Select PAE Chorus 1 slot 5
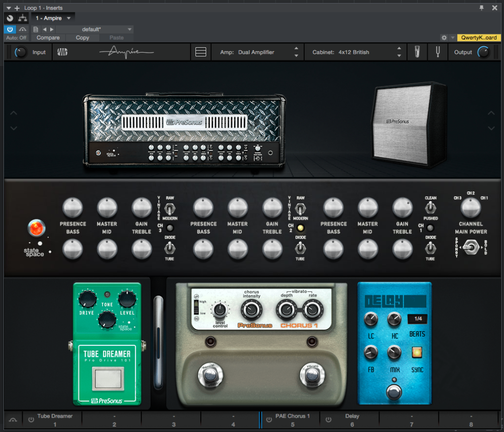The height and width of the screenshot is (432, 504). click(290, 420)
